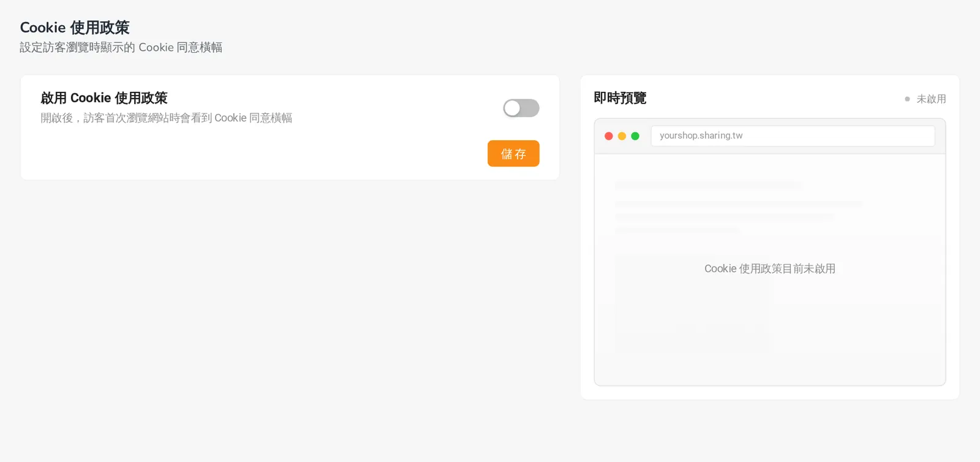980x462 pixels.
Task: Click the text 設定訪客瀏覽時顯示的 Cookie 同意橫幅
Action: click(x=121, y=47)
